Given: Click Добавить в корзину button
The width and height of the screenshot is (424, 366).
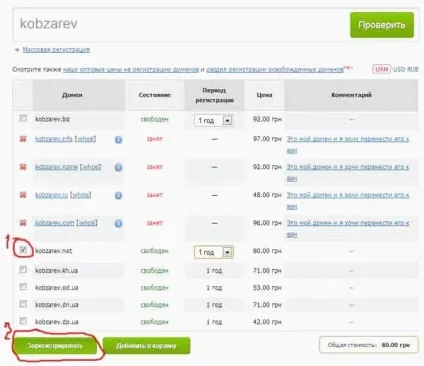Looking at the screenshot, I should [x=146, y=346].
